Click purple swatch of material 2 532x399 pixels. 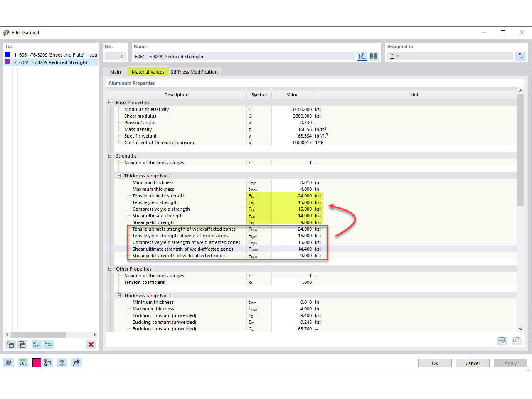[x=7, y=62]
